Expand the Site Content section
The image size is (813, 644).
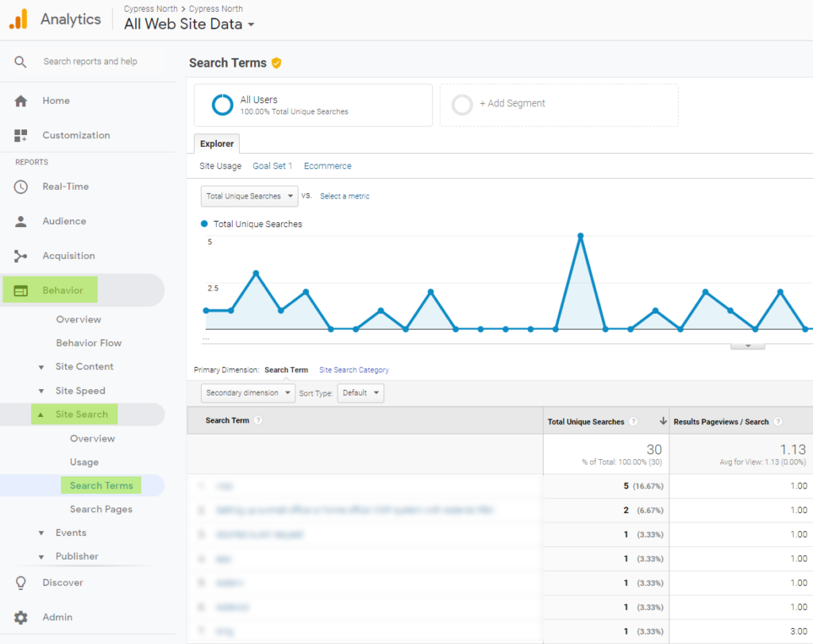[41, 368]
